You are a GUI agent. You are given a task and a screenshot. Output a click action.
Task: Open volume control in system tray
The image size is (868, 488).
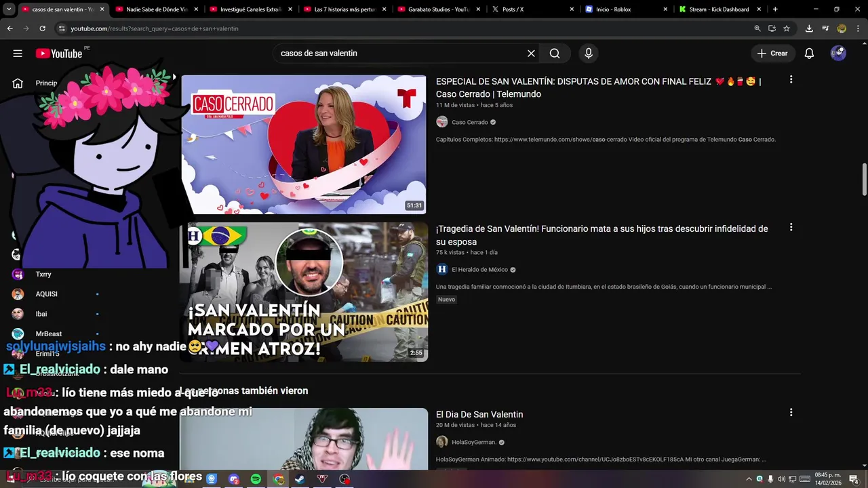coord(781,479)
